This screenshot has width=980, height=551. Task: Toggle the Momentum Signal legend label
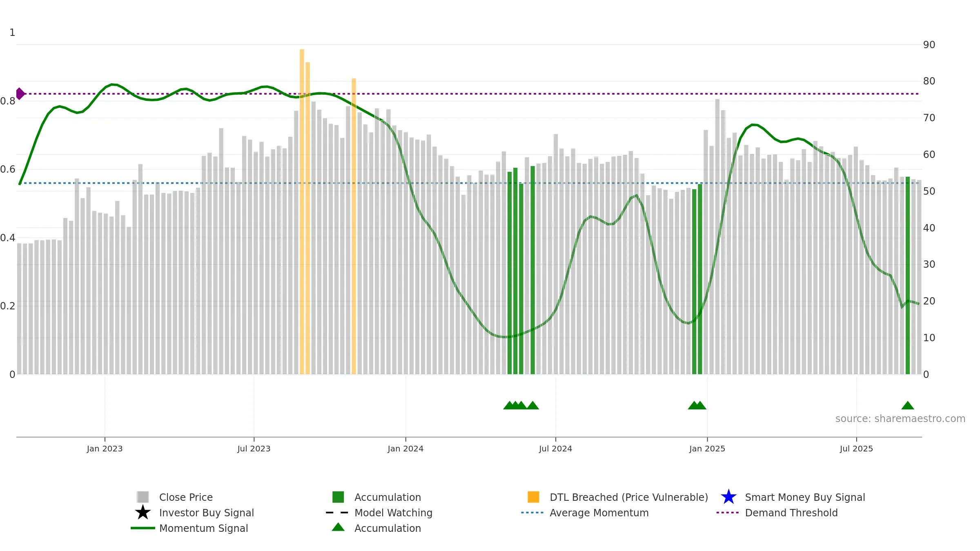(x=203, y=528)
